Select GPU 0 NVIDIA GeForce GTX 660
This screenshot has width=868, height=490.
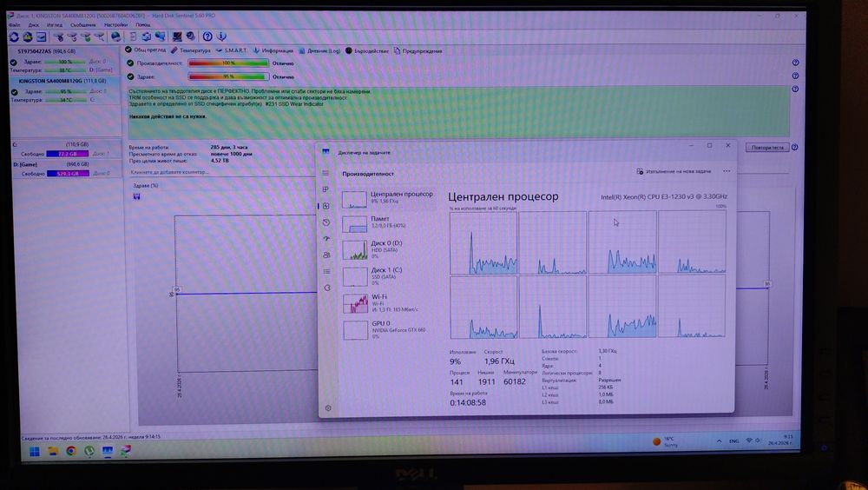tap(387, 329)
